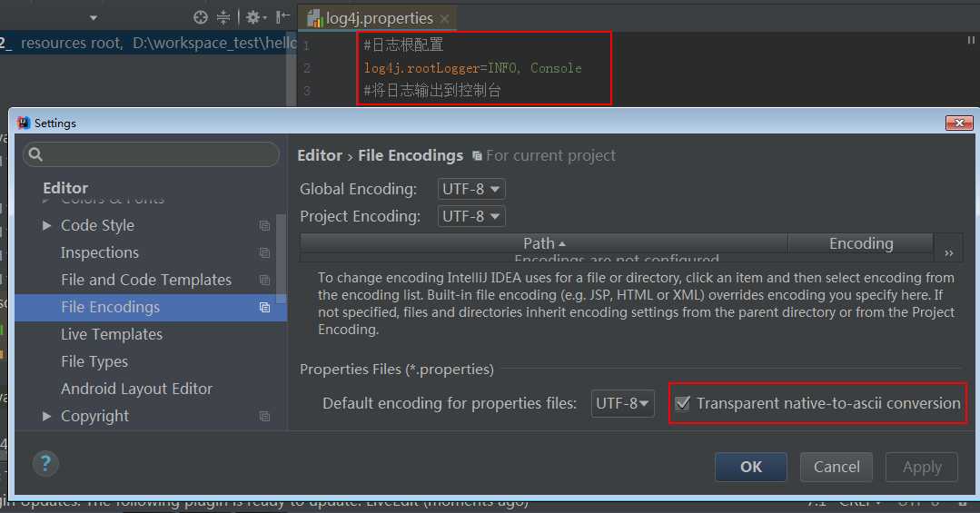Select Live Templates in settings tree

click(112, 334)
